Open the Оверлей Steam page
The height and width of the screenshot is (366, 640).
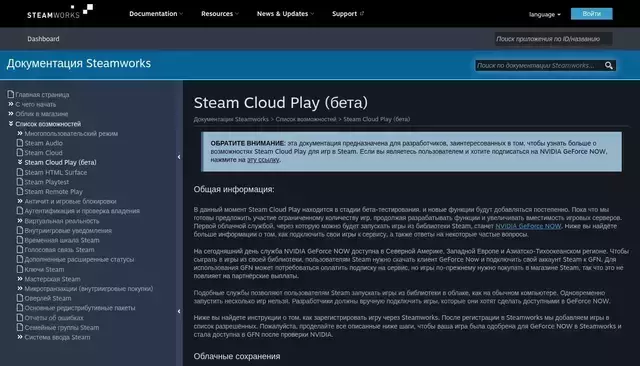[x=48, y=298]
